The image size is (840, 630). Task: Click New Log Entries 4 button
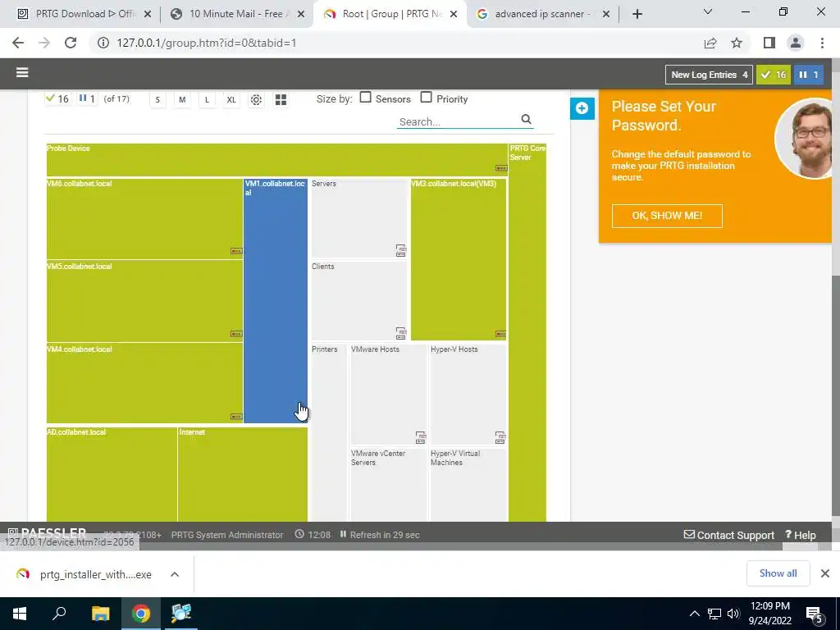(x=709, y=75)
